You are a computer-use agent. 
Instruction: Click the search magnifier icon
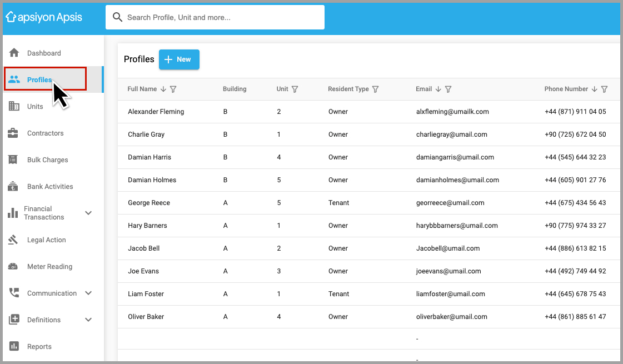117,17
